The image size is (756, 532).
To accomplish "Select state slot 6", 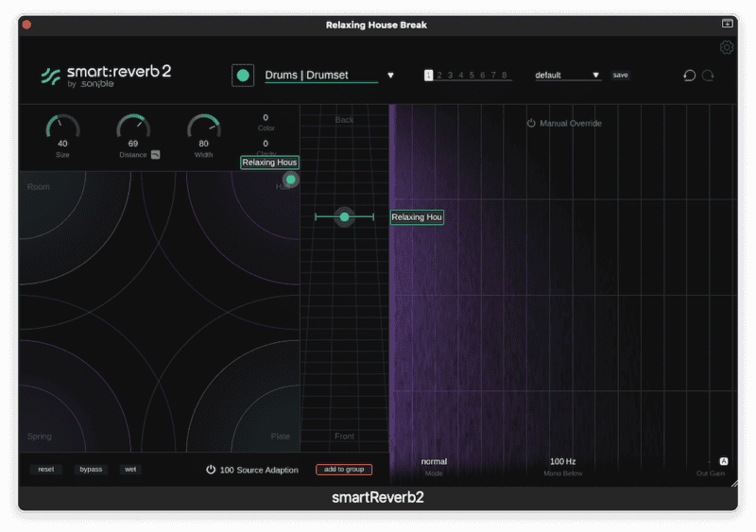I will point(483,76).
